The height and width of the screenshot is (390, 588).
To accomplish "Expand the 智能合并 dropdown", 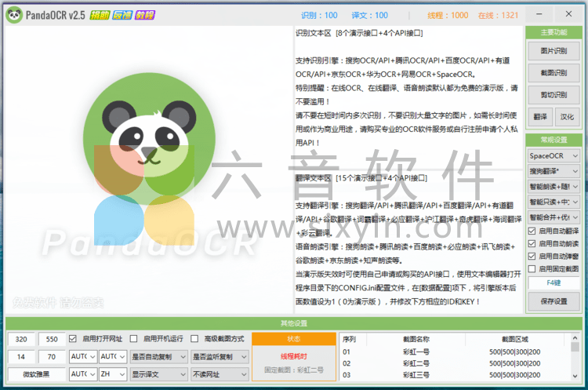I will click(554, 217).
